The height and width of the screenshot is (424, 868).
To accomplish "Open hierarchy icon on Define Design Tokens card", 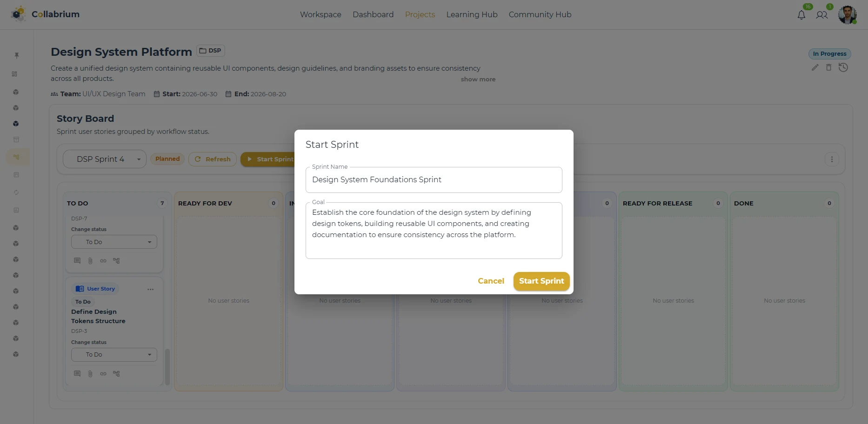I will click(x=116, y=374).
